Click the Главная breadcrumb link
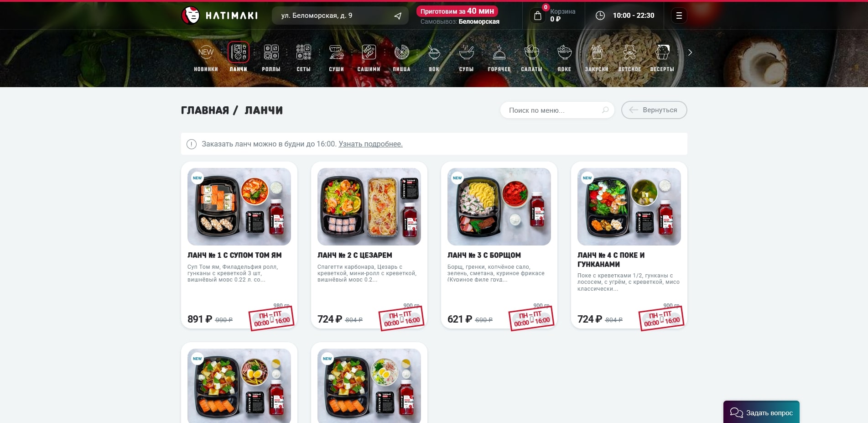Image resolution: width=868 pixels, height=423 pixels. tap(205, 110)
